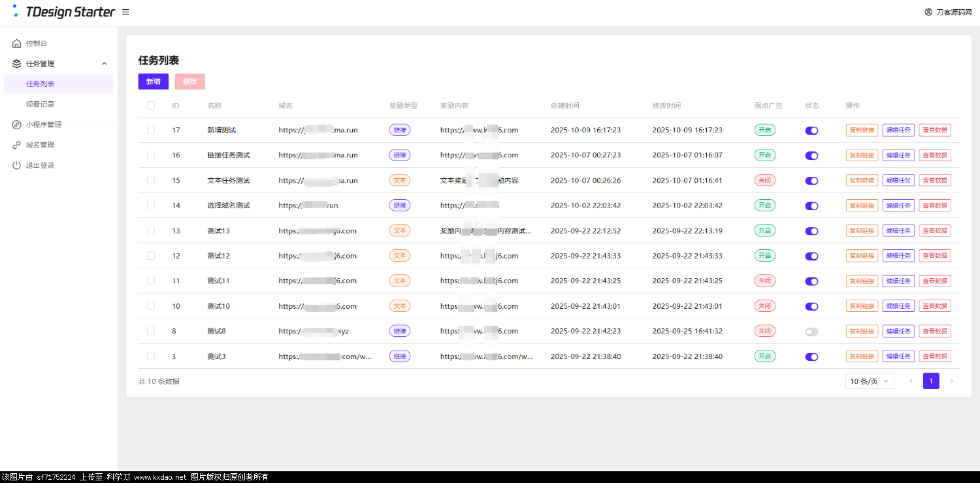980x483 pixels.
Task: Click the 控制台 home icon
Action: 17,43
